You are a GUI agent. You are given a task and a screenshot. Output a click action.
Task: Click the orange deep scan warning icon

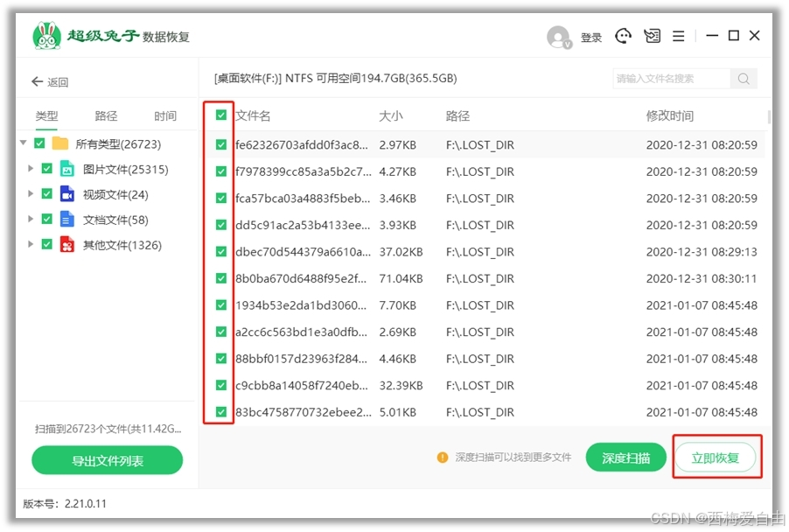pyautogui.click(x=443, y=457)
